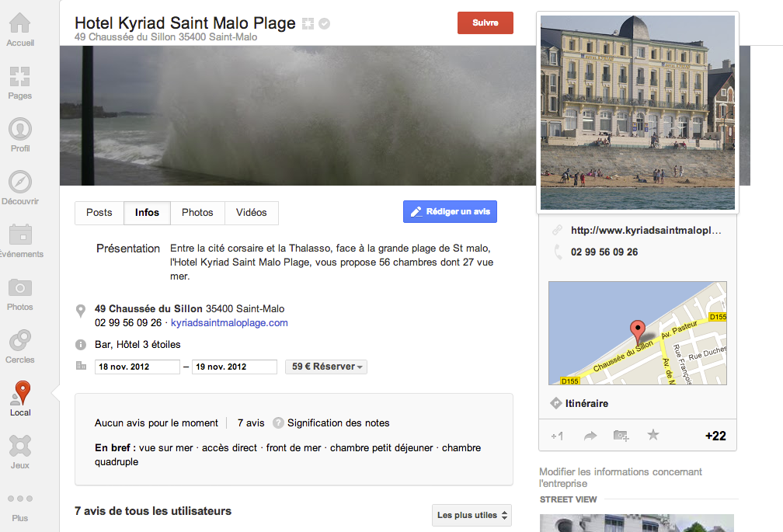Follow the page with Suivre button
This screenshot has width=783, height=532.
[x=485, y=23]
